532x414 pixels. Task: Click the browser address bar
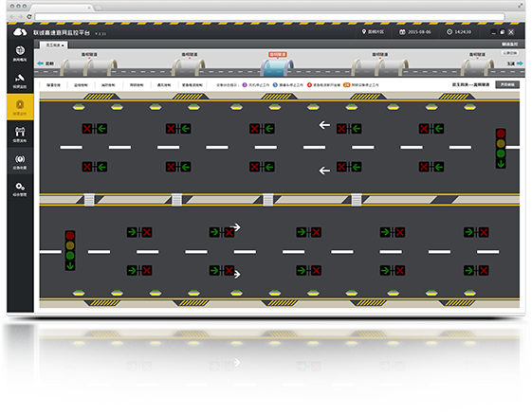269,17
